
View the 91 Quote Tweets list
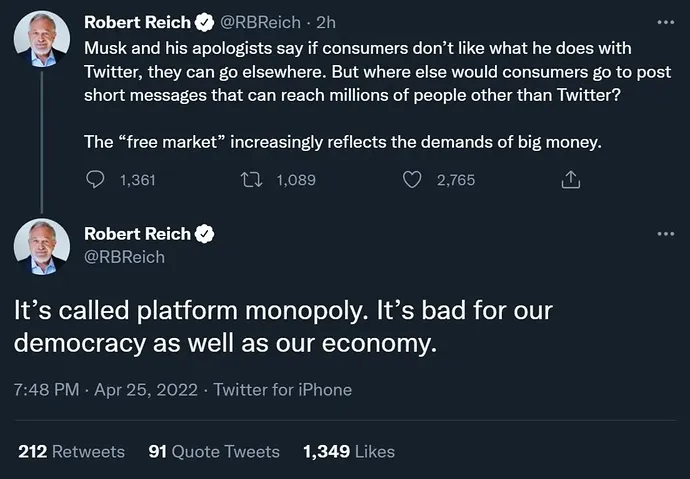[213, 451]
